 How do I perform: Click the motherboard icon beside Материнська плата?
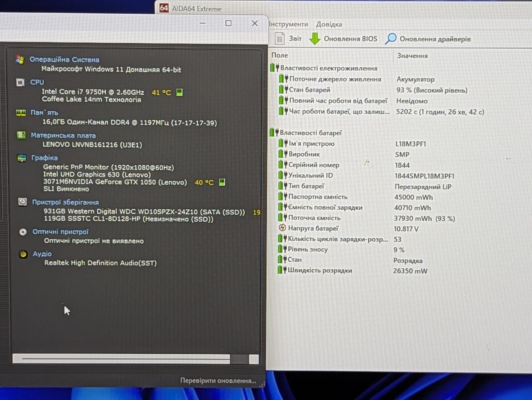(x=21, y=135)
